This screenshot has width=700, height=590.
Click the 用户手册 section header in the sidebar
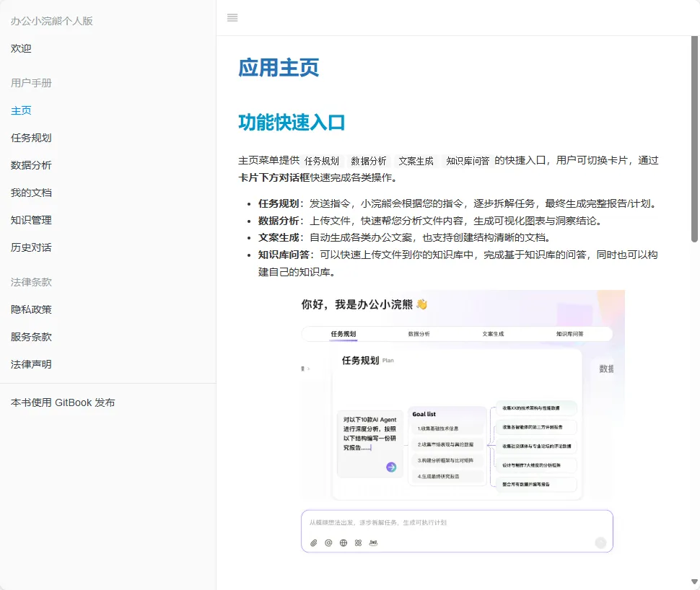[x=31, y=83]
